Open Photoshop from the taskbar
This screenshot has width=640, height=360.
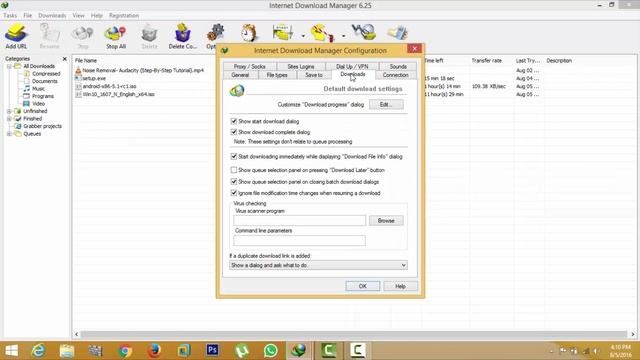212,350
